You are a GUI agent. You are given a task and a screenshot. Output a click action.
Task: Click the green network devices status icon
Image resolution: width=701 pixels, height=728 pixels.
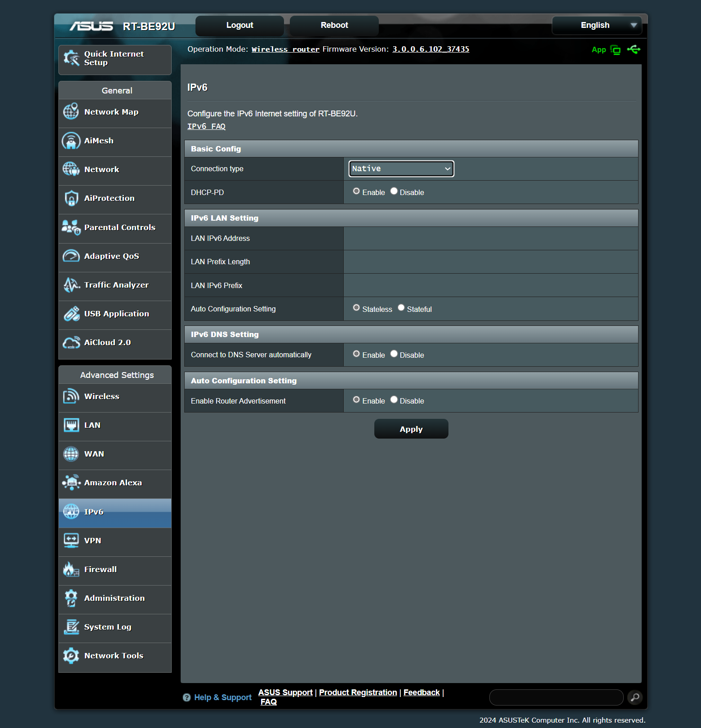coord(616,50)
